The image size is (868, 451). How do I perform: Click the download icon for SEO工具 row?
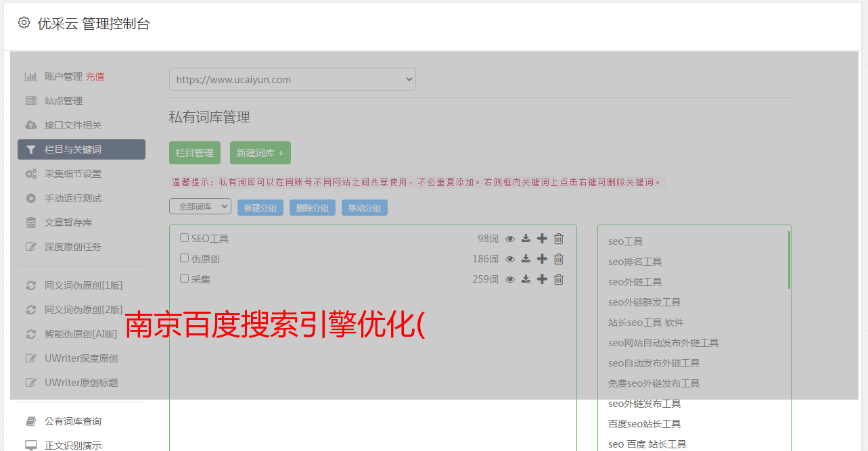526,239
